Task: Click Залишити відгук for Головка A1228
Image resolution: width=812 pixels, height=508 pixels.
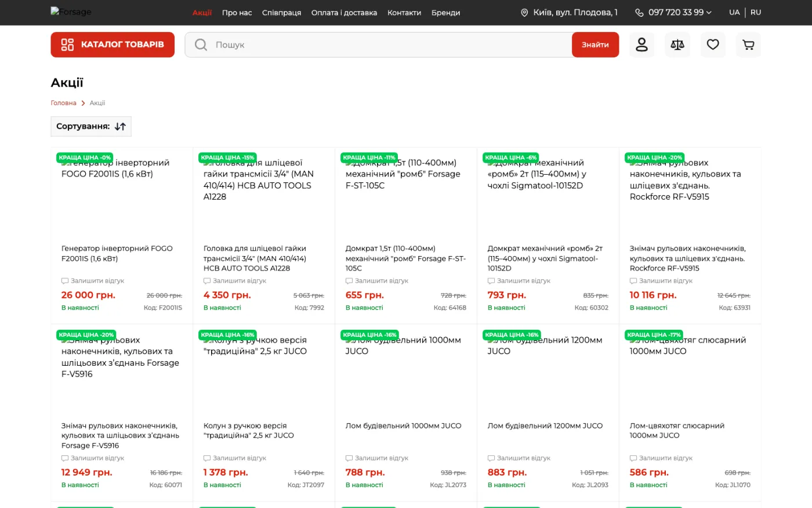Action: [240, 281]
